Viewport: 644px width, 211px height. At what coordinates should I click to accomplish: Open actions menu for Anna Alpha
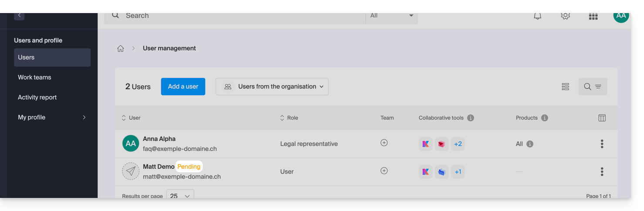click(x=602, y=144)
